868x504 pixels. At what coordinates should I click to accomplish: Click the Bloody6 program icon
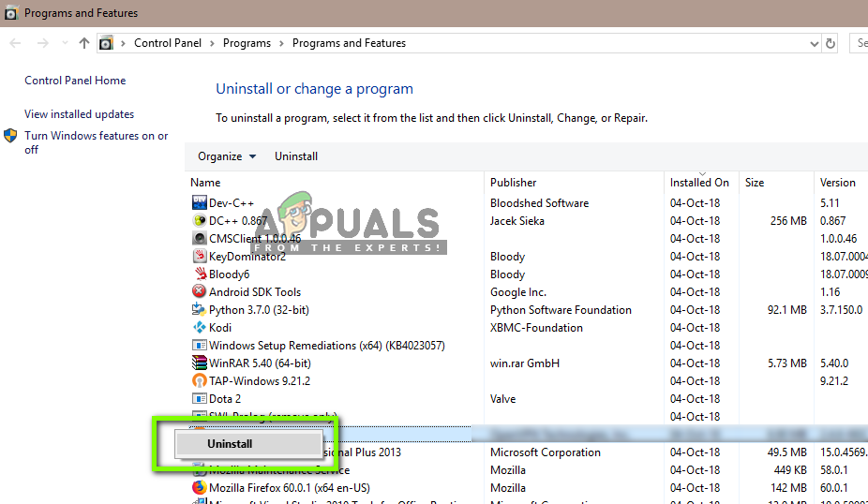click(x=199, y=274)
